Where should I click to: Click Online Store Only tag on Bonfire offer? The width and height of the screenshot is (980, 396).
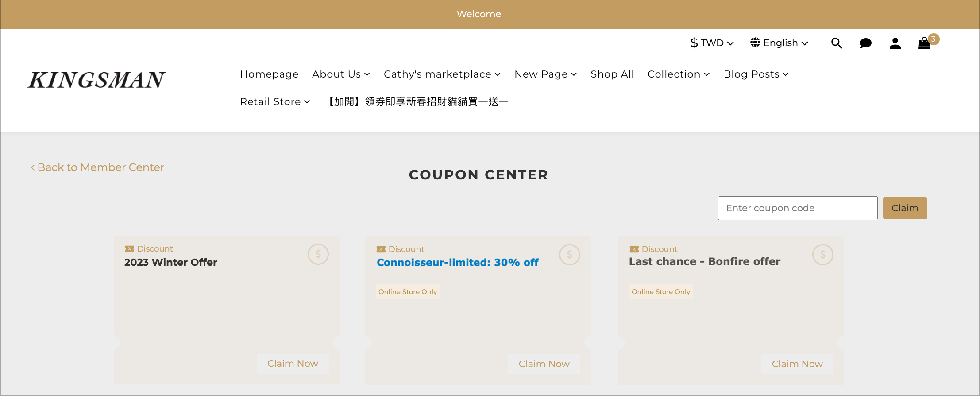click(x=661, y=292)
